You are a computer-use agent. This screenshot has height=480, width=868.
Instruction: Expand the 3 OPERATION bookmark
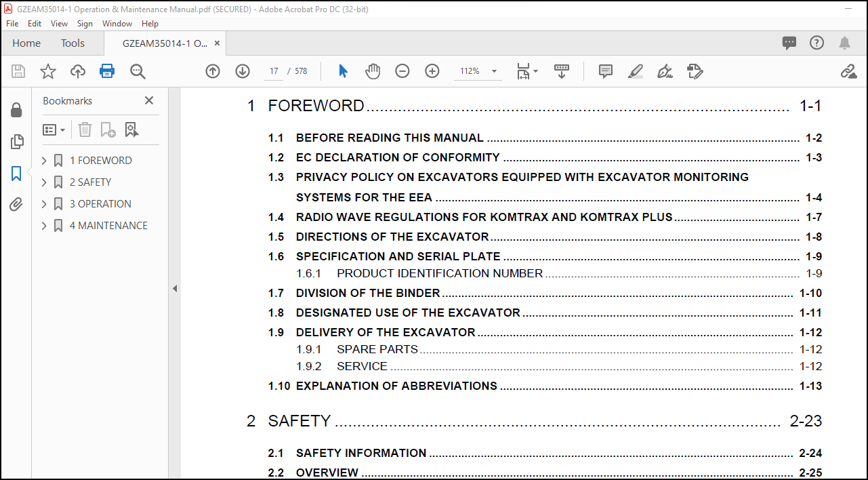point(44,204)
